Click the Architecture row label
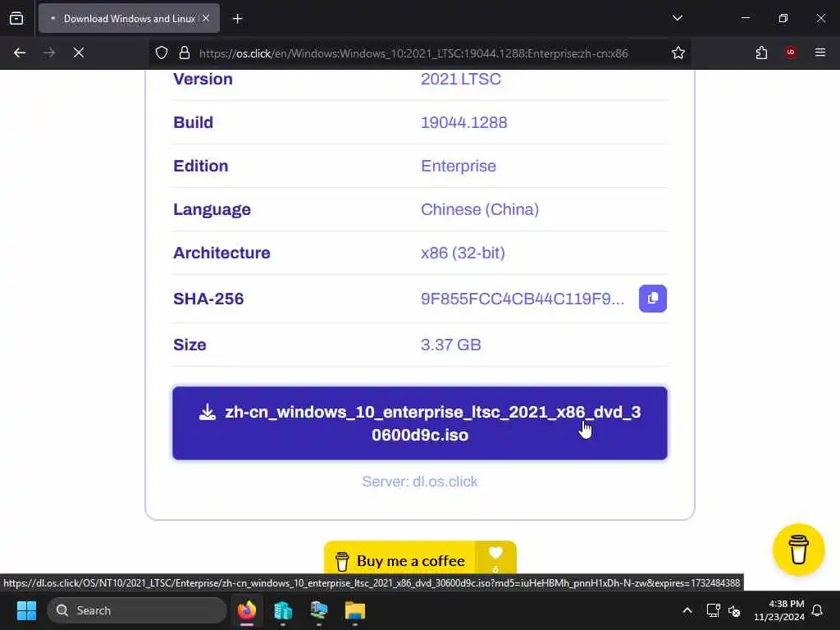 tap(221, 253)
